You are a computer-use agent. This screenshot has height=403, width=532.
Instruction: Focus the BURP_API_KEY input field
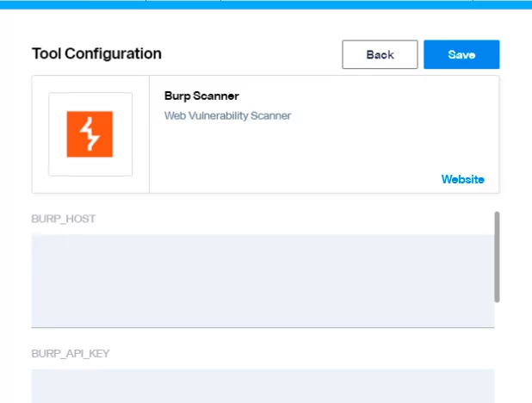pyautogui.click(x=263, y=385)
